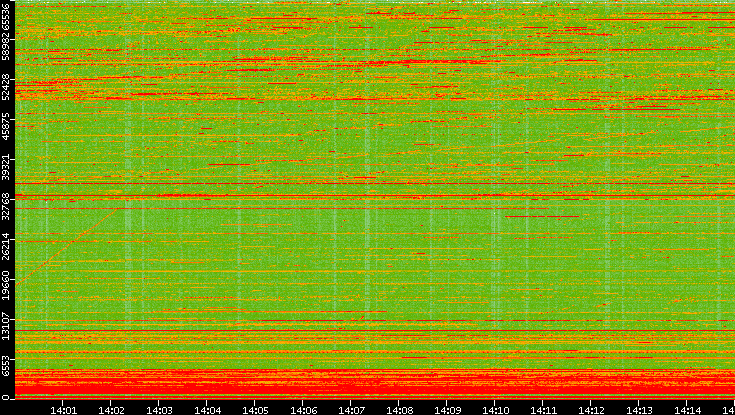735x415 pixels.
Task: Click the 14:03 tick label
Action: coord(159,410)
